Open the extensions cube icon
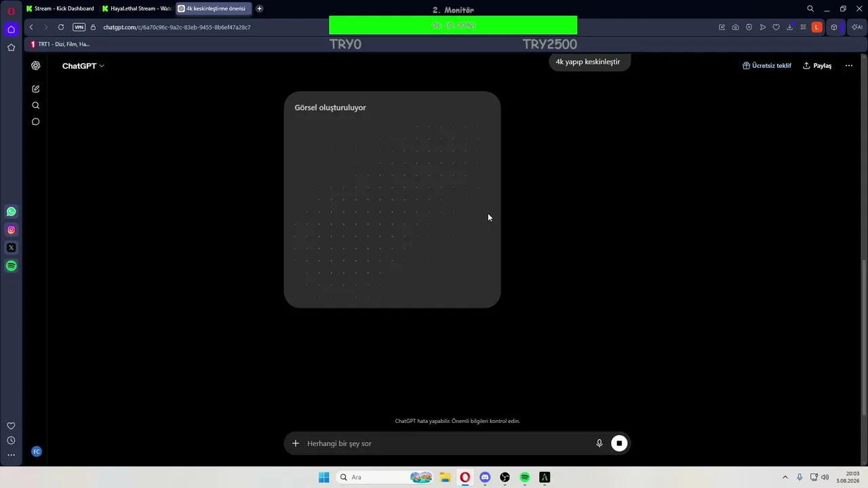868x488 pixels. (x=834, y=27)
